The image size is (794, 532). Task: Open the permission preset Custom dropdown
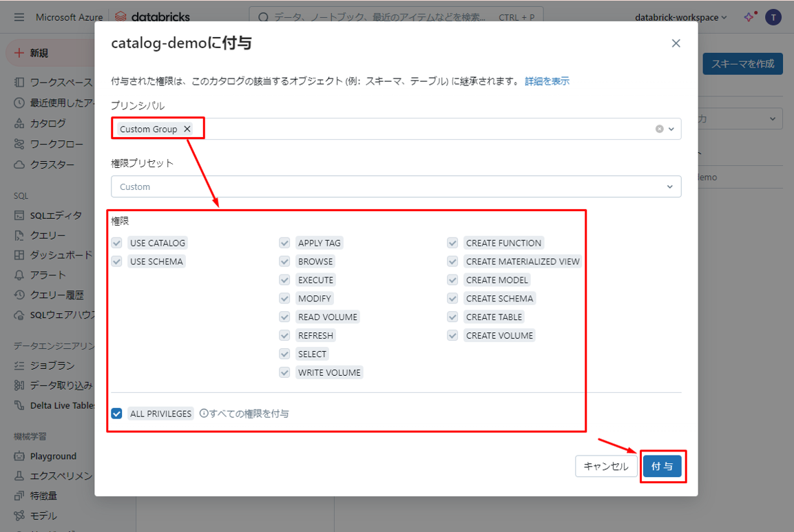[x=396, y=187]
